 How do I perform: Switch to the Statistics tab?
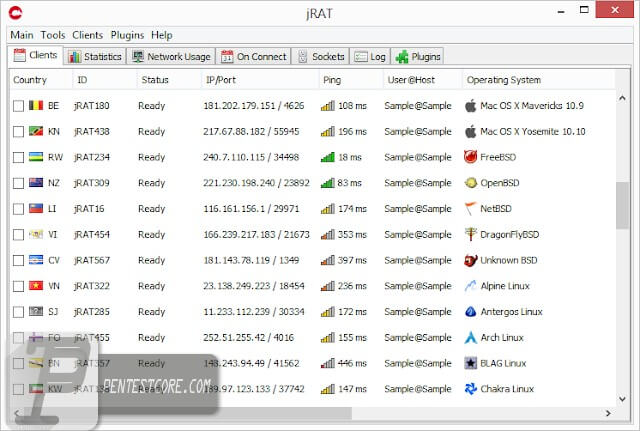click(95, 56)
